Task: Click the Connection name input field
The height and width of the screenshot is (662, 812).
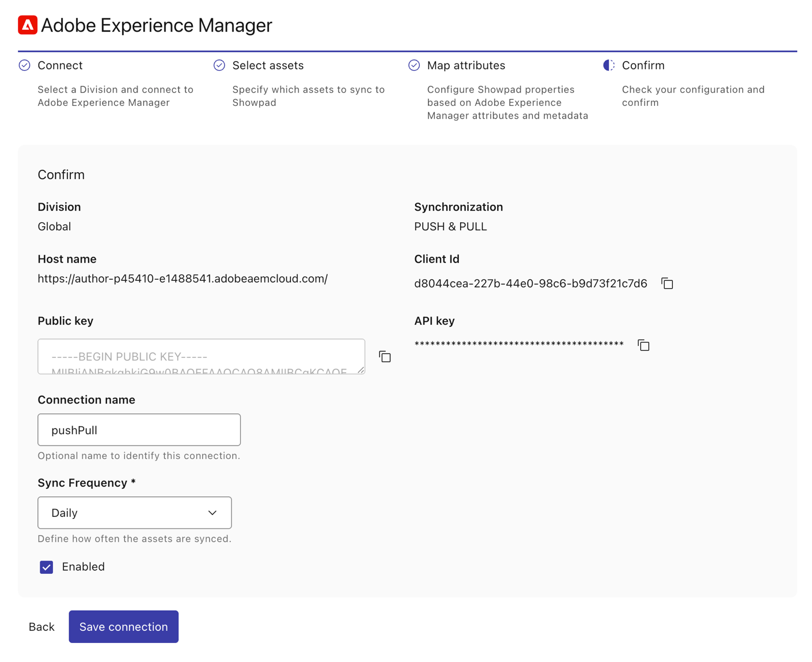Action: coord(139,430)
